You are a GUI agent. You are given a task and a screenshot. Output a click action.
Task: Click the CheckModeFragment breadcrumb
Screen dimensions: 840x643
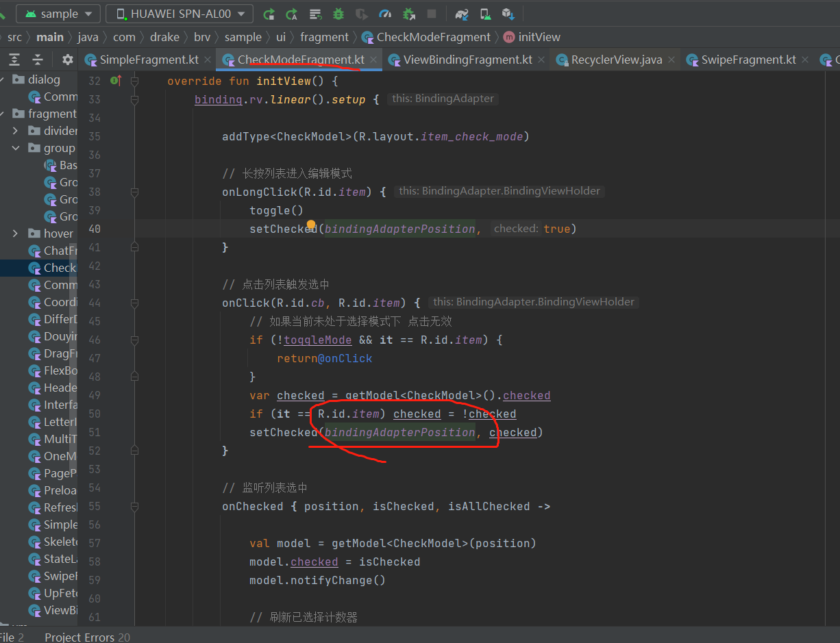pos(426,37)
